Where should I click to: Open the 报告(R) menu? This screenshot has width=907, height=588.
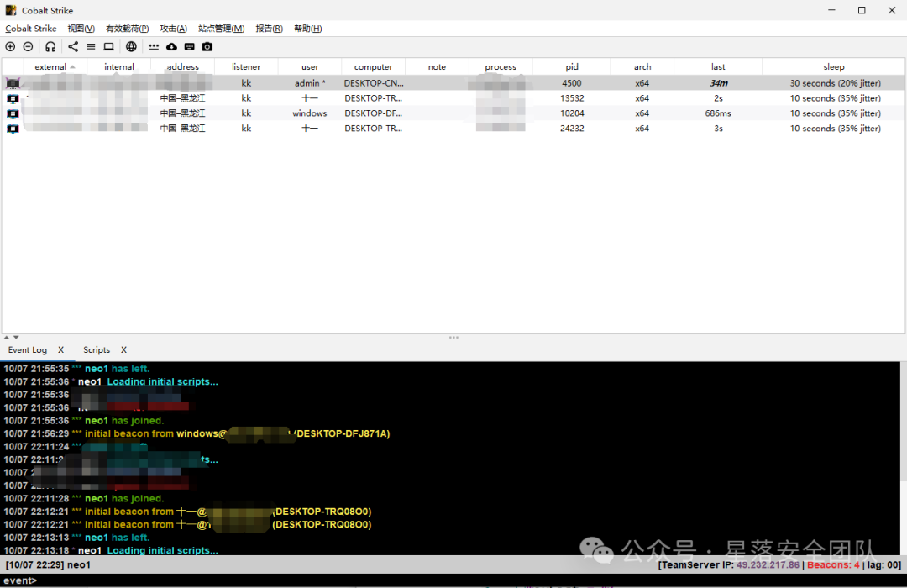pyautogui.click(x=269, y=29)
